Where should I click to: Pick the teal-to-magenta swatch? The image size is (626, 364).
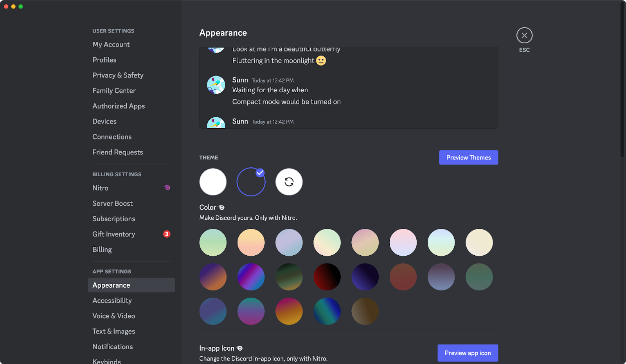251,311
